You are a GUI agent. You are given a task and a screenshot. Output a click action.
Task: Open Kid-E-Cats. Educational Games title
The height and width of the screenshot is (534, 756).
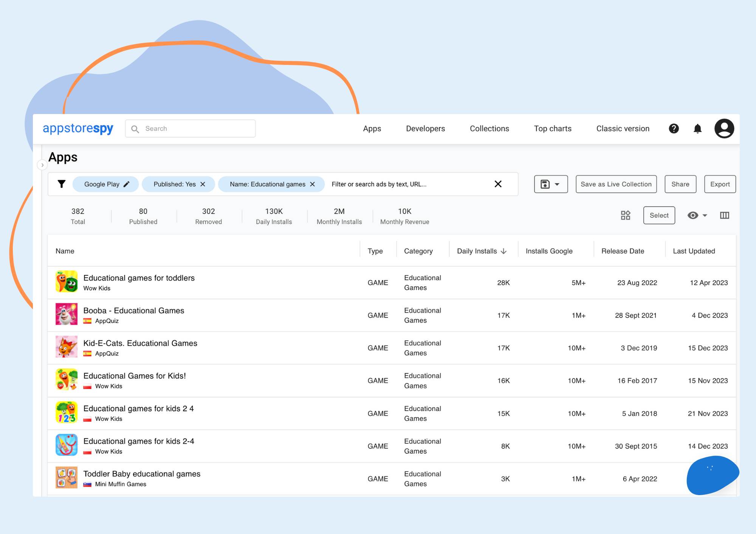click(140, 343)
